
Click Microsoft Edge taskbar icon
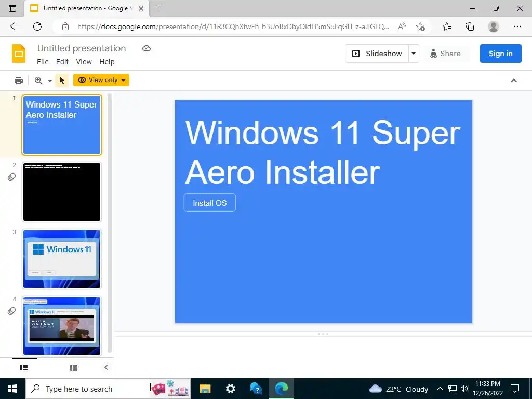[282, 389]
